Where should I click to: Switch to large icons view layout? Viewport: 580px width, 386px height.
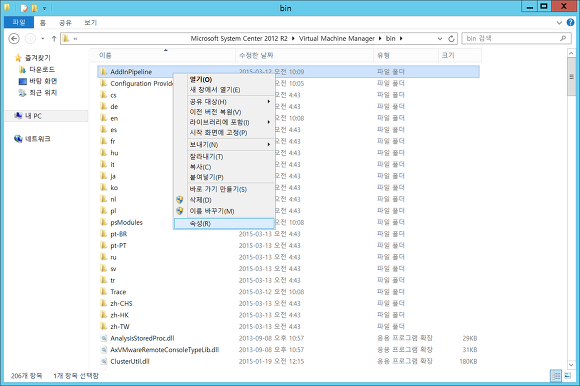coord(568,376)
